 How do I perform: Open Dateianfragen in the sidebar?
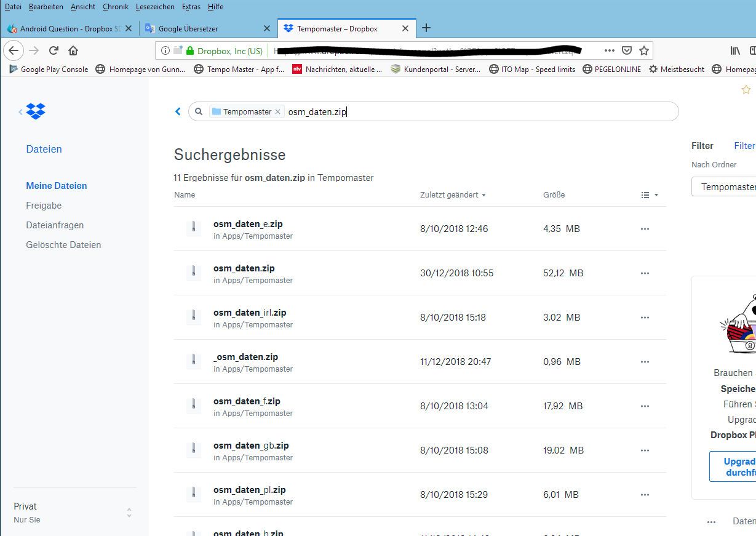pos(55,225)
